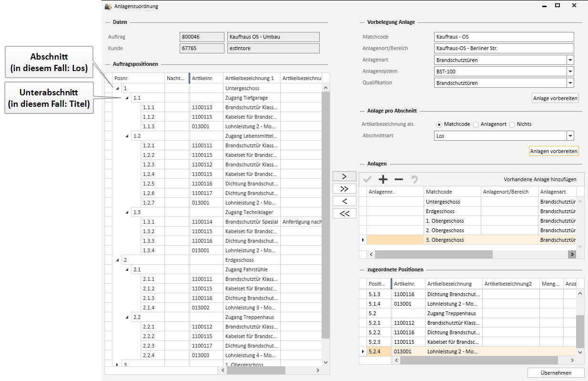The image size is (588, 381).
Task: Assign selected position with single right arrow
Action: click(x=345, y=176)
